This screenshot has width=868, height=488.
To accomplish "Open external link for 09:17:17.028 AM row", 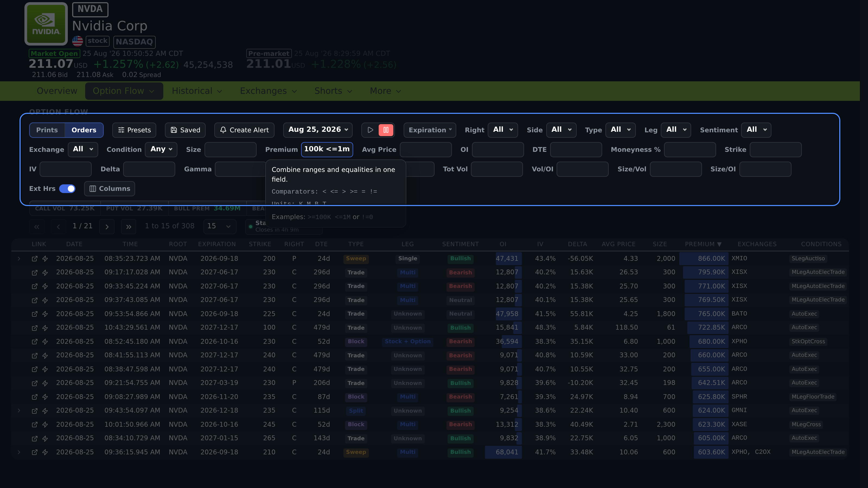I will coord(34,272).
